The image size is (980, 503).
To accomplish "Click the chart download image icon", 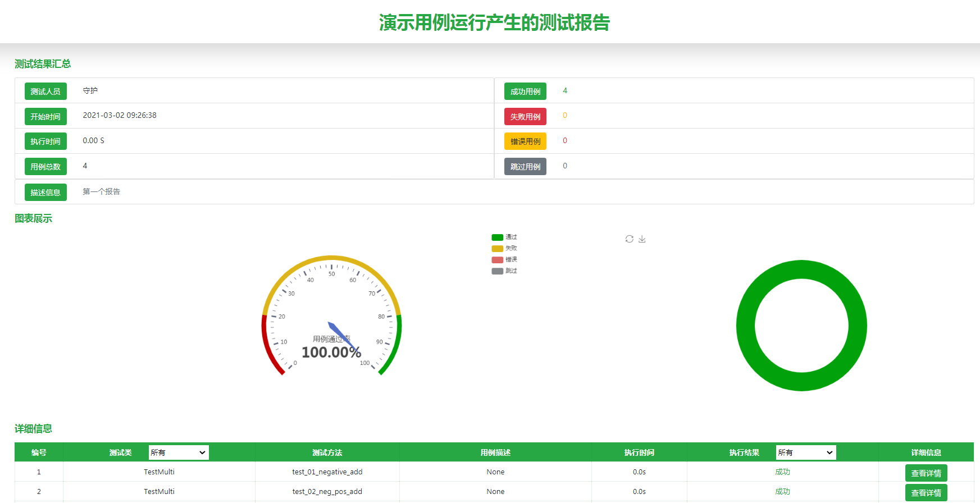I will pyautogui.click(x=642, y=239).
